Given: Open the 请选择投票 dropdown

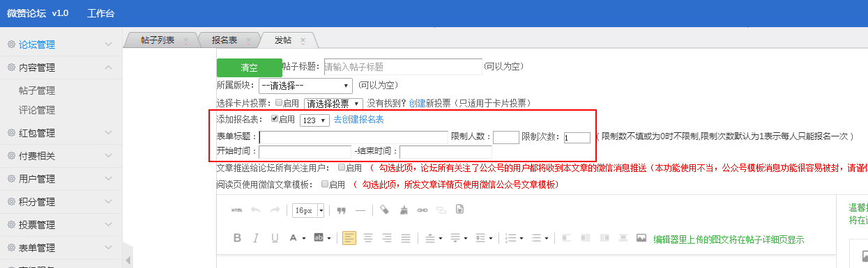Looking at the screenshot, I should point(333,103).
